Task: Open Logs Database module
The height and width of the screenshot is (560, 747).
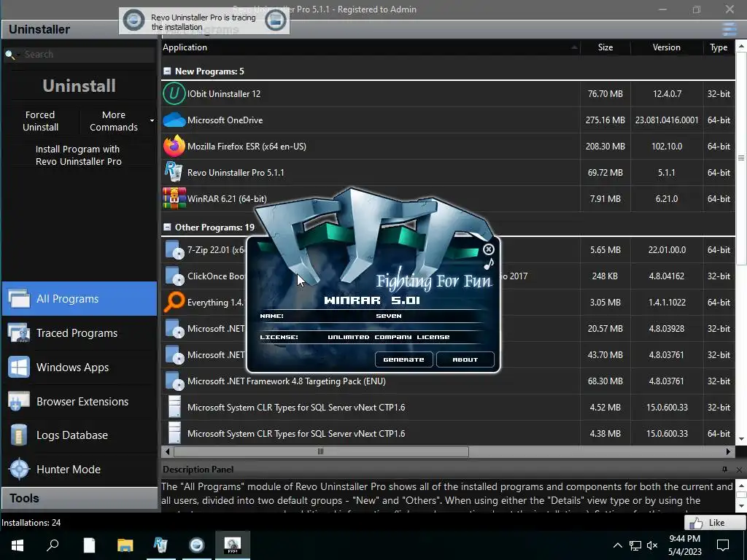Action: point(80,435)
